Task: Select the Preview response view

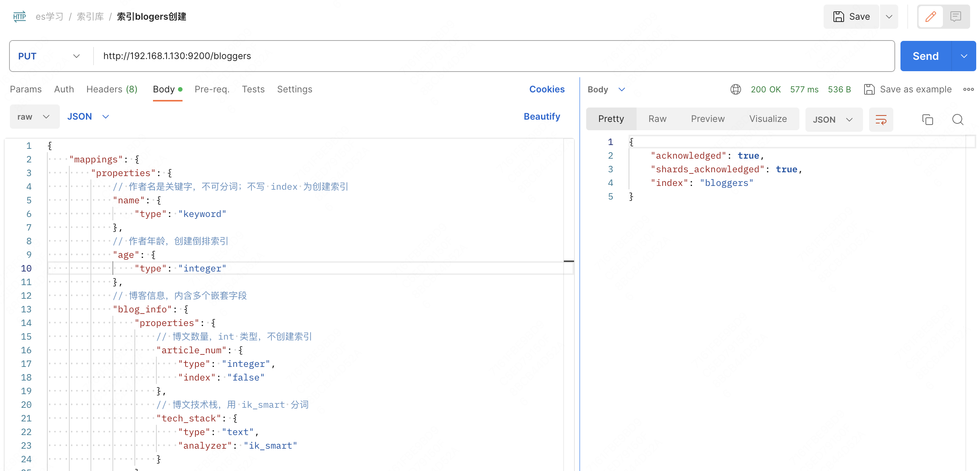Action: pyautogui.click(x=708, y=119)
